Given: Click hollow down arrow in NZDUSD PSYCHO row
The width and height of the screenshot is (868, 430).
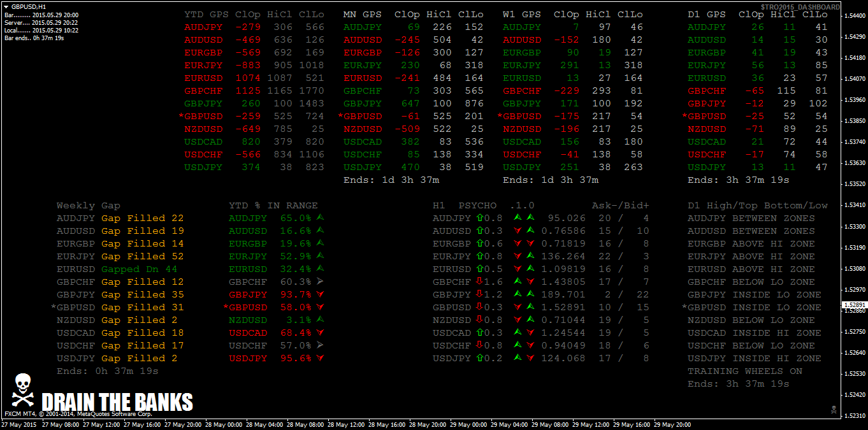Looking at the screenshot, I should [x=479, y=320].
